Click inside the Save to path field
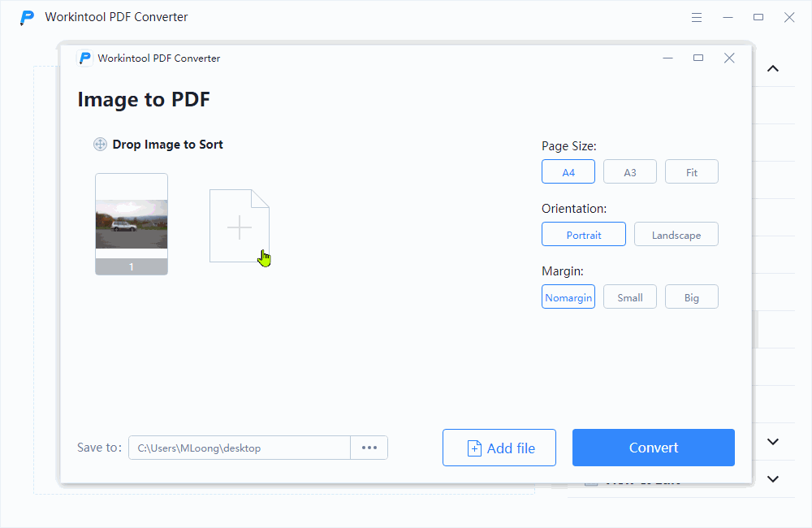Screen dimensions: 812x528 coord(240,448)
